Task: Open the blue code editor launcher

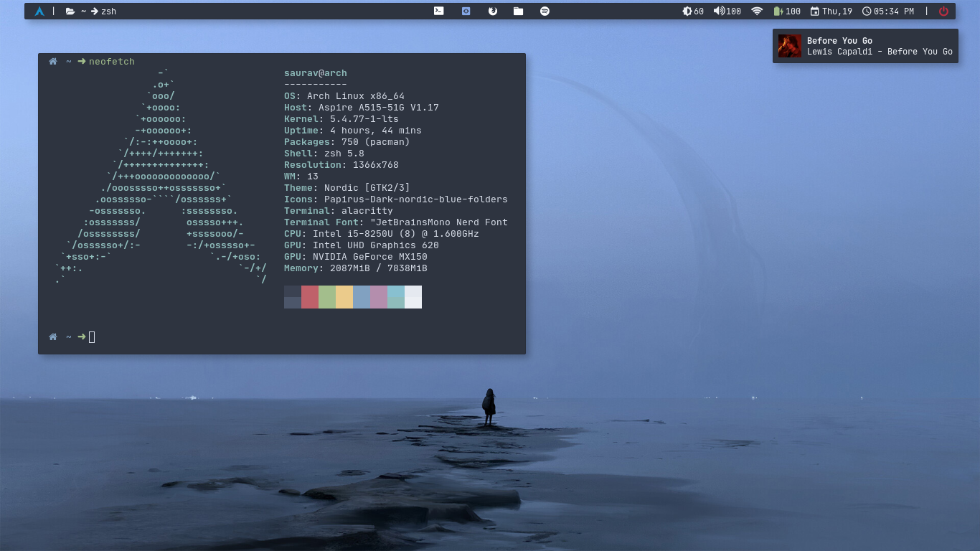Action: (466, 11)
